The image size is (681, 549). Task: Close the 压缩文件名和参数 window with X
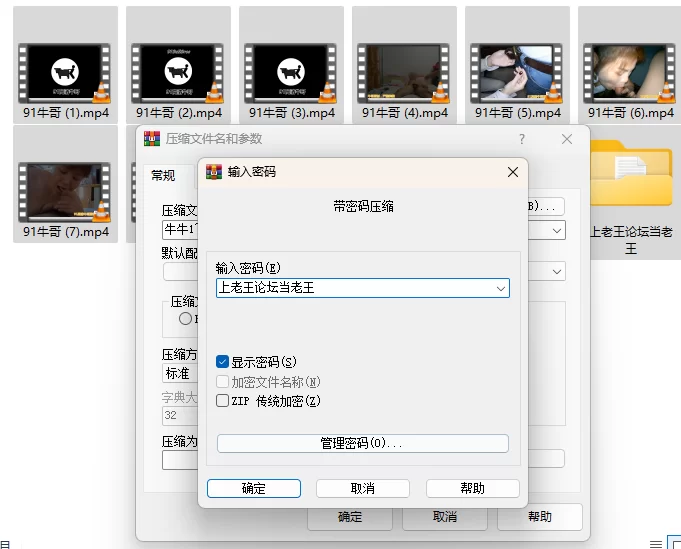[567, 139]
